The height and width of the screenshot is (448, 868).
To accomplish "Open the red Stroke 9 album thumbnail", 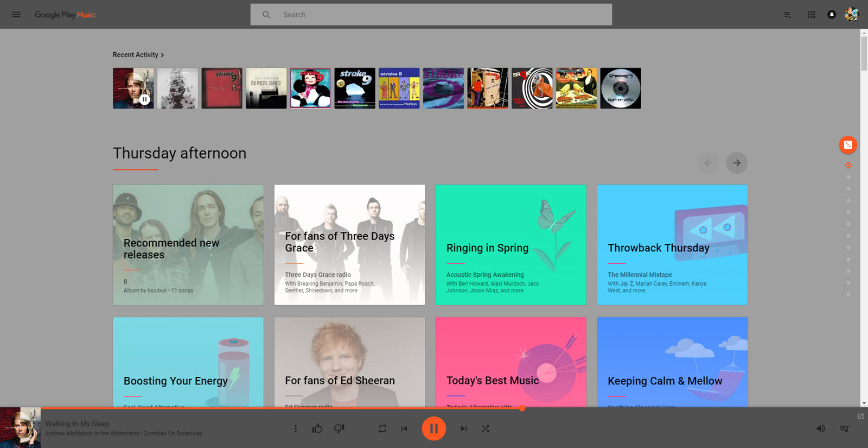I will click(x=222, y=88).
